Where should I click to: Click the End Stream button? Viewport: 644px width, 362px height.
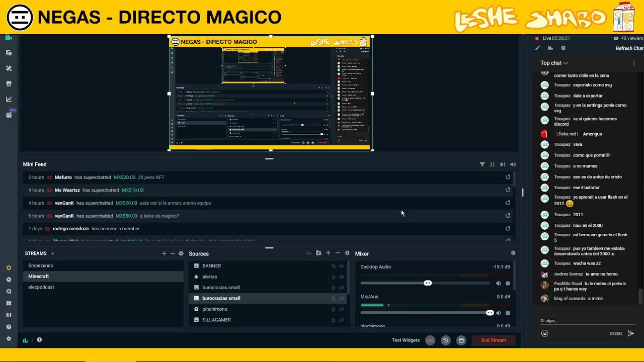[x=494, y=340]
